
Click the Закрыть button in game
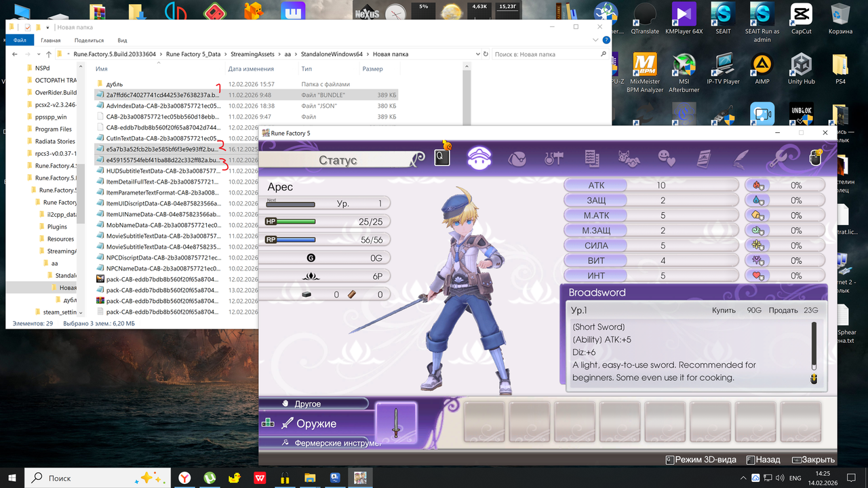(x=812, y=460)
